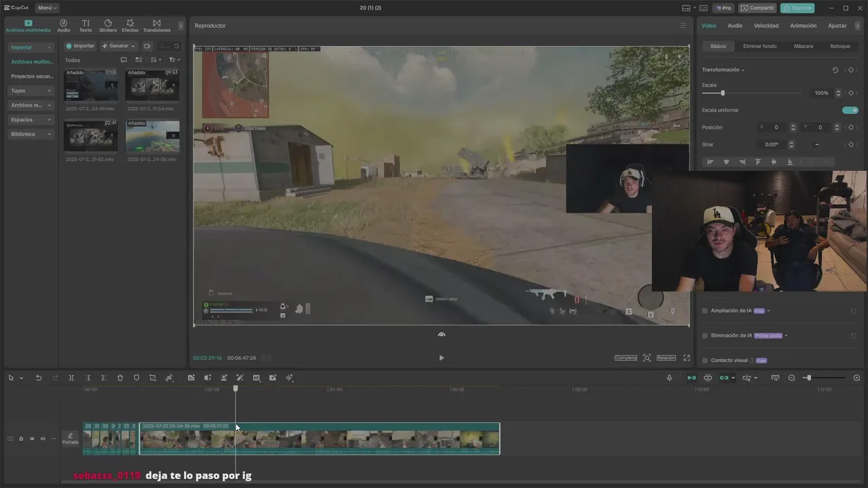868x488 pixels.
Task: Expand the Biblioteca sidebar section
Action: [31, 134]
